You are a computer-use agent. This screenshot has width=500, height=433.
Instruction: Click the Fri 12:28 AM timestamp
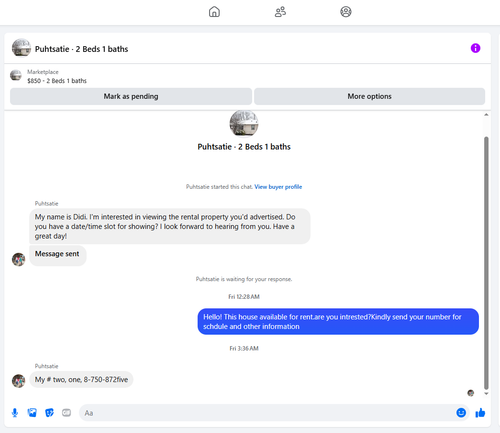(x=244, y=297)
